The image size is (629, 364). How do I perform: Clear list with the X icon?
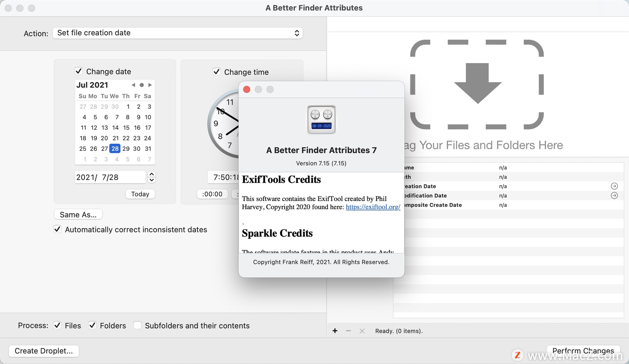[362, 331]
